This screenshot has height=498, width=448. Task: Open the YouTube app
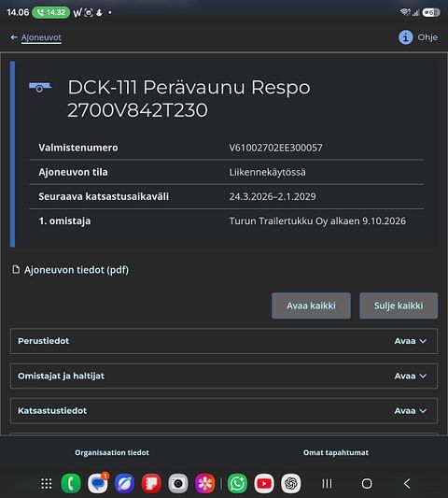(264, 483)
